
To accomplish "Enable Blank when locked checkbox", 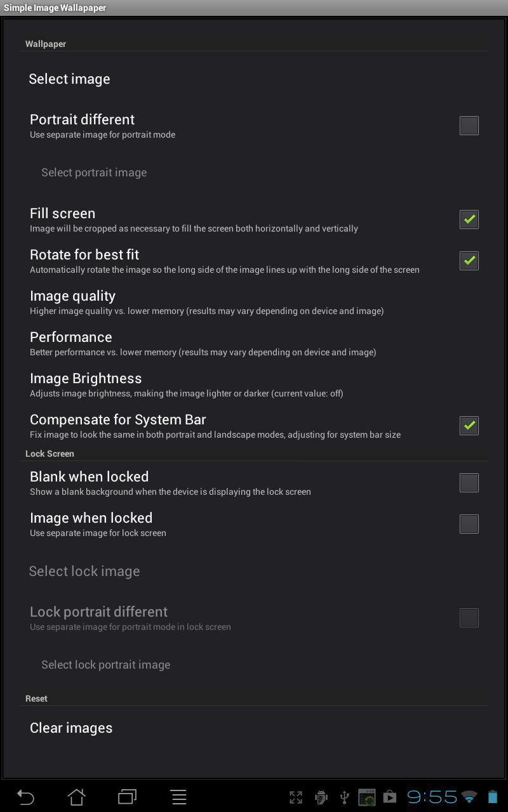I will point(469,483).
